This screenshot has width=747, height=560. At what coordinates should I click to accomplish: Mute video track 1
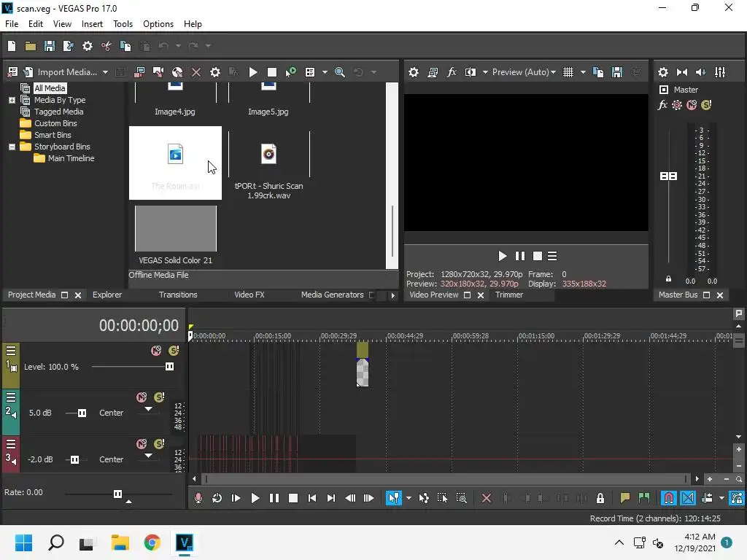click(x=156, y=351)
